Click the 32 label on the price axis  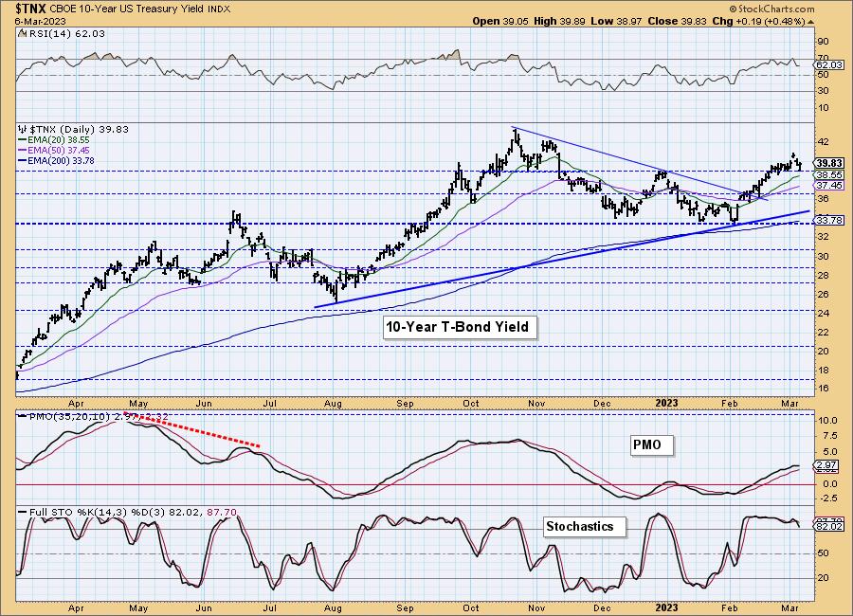(823, 237)
